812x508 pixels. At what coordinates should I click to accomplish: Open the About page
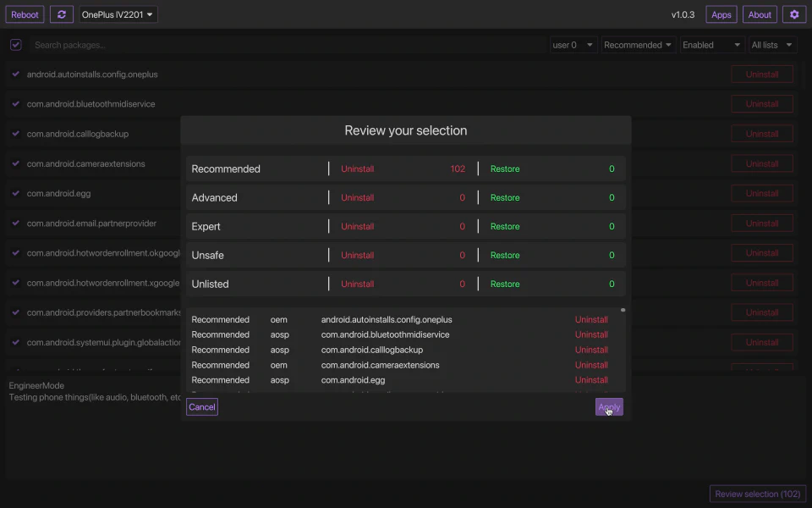[760, 14]
